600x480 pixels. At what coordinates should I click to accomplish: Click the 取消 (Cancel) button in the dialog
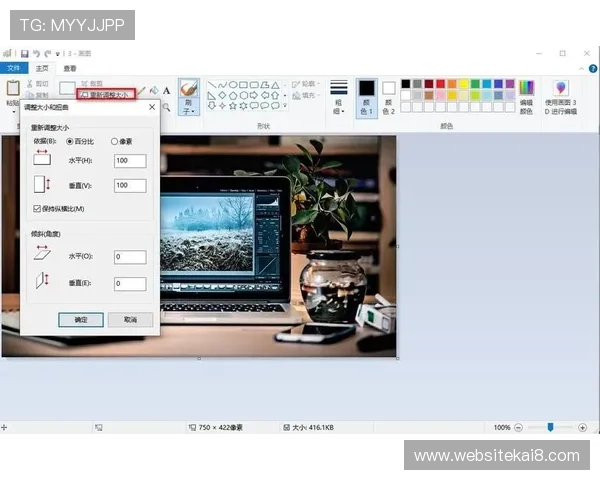(130, 320)
